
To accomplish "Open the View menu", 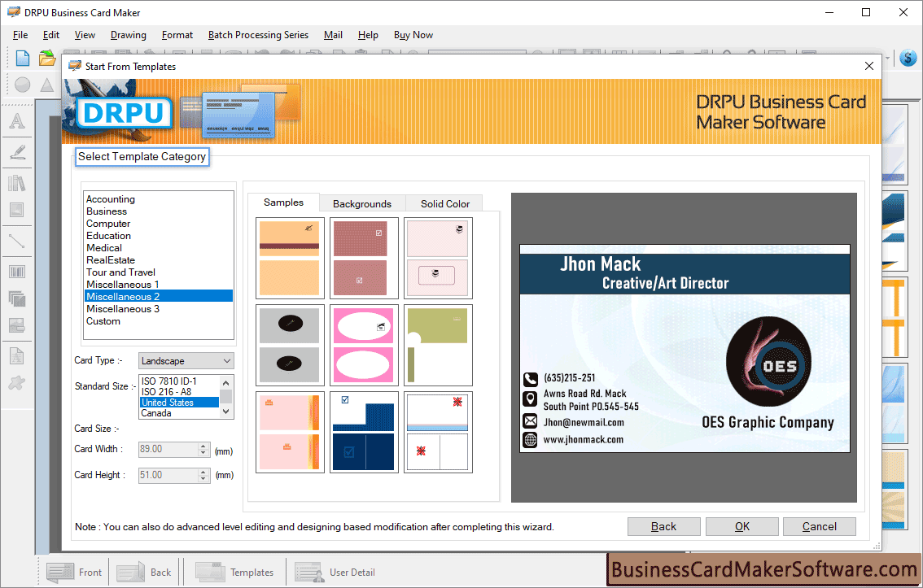I will 85,35.
